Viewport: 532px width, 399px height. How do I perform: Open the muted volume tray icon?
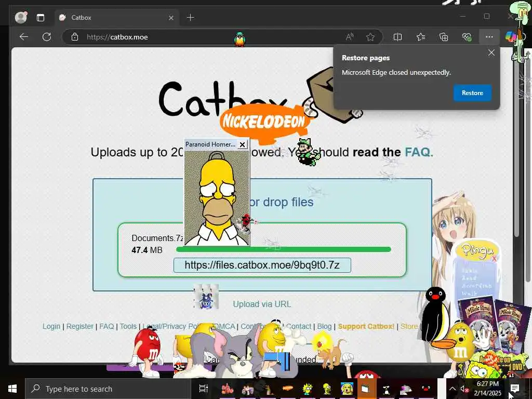click(464, 389)
